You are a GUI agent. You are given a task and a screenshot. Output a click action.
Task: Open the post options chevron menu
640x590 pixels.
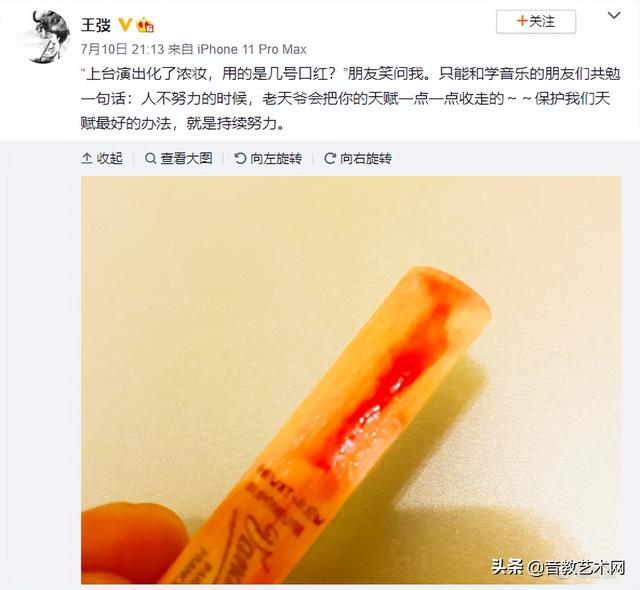point(614,16)
